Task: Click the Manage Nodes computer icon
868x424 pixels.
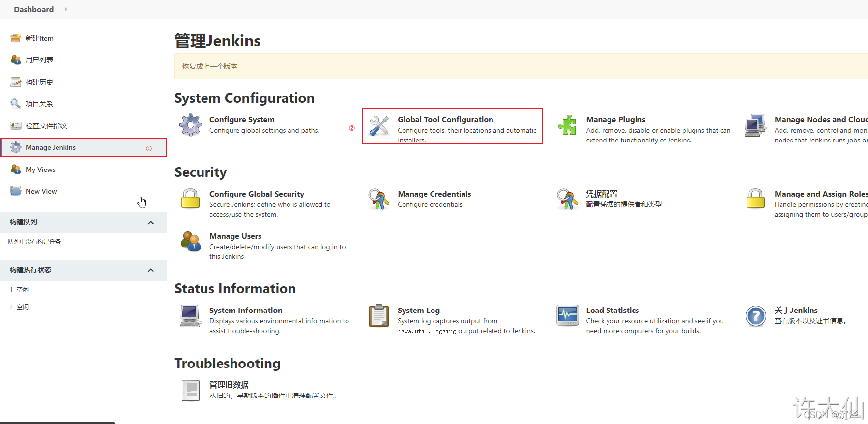Action: [x=755, y=125]
